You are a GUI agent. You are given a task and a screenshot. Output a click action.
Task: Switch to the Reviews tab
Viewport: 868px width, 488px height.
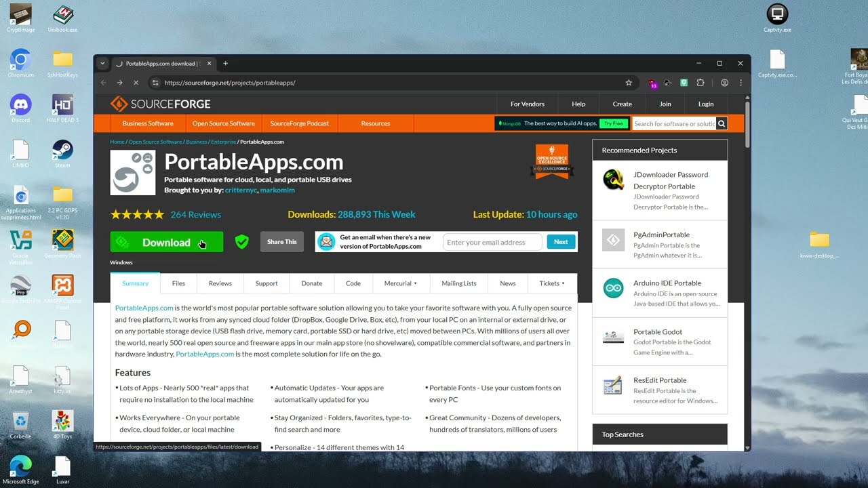[x=220, y=283]
